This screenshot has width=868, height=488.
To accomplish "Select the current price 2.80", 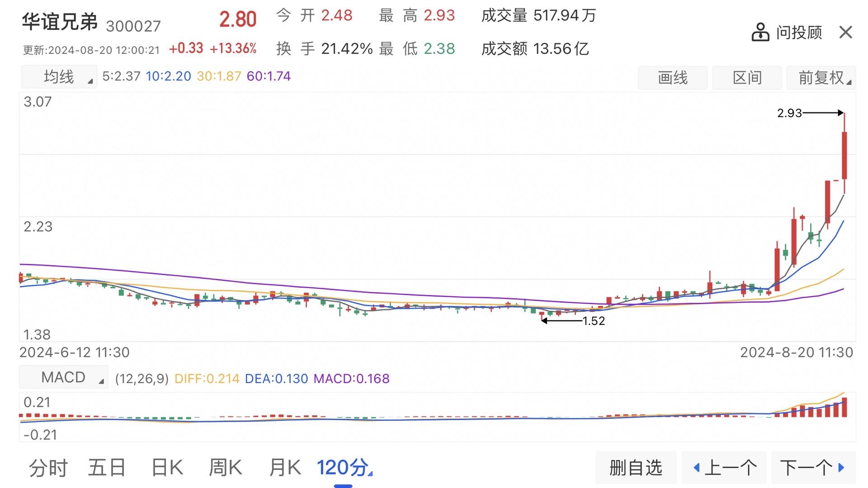I will (x=238, y=19).
